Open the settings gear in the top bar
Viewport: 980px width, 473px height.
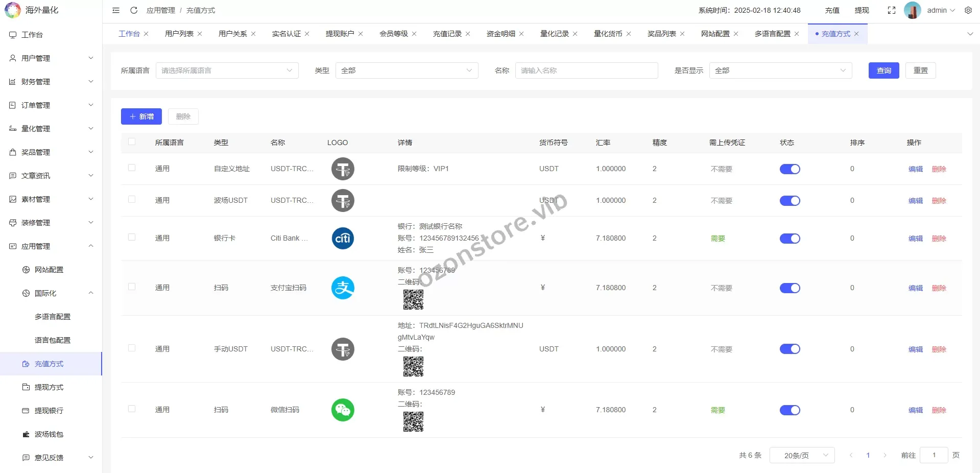(x=968, y=10)
